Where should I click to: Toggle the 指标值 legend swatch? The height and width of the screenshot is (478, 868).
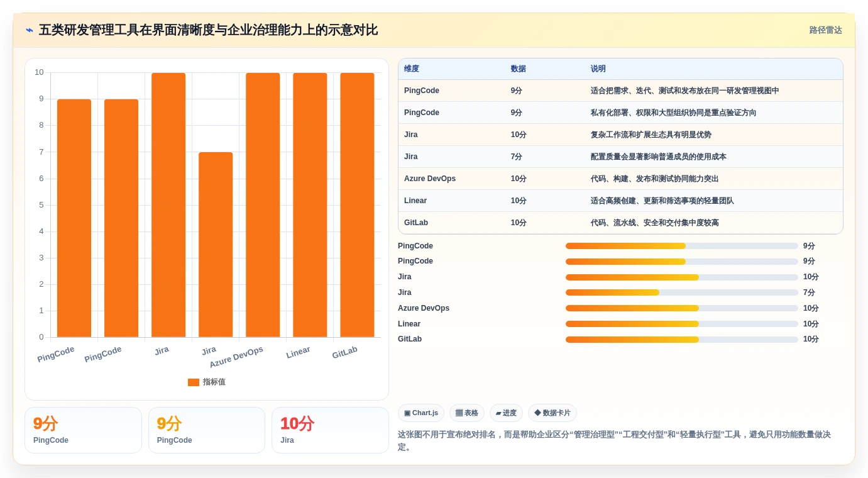(x=194, y=382)
